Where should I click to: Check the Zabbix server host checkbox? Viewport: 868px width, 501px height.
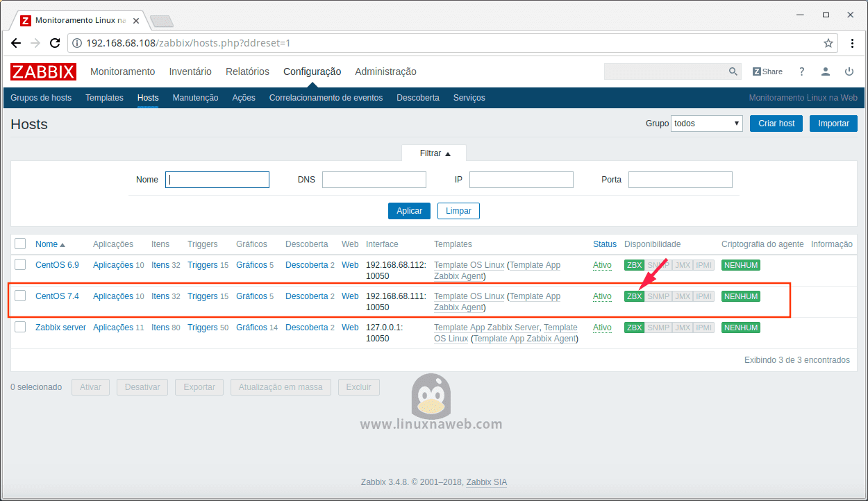tap(20, 327)
